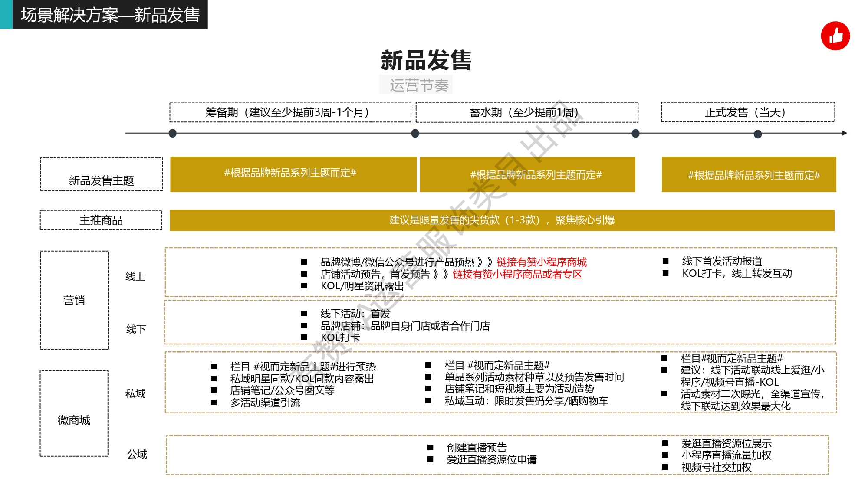The image size is (868, 488).
Task: Click the gold theme bar under 筹备期
Action: click(x=293, y=174)
